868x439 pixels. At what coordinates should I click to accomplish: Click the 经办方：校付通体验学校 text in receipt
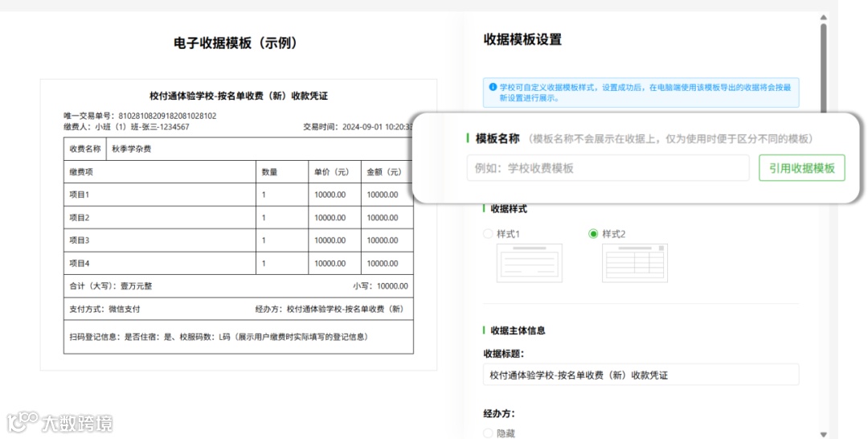pos(332,309)
